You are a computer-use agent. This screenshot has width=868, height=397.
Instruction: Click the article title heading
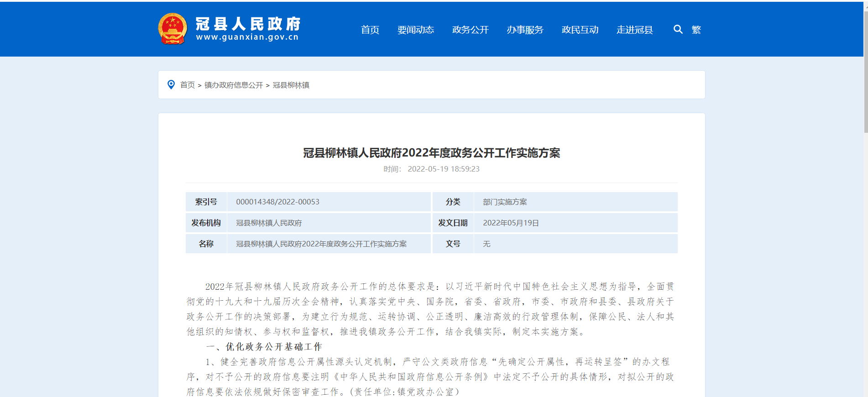[432, 153]
